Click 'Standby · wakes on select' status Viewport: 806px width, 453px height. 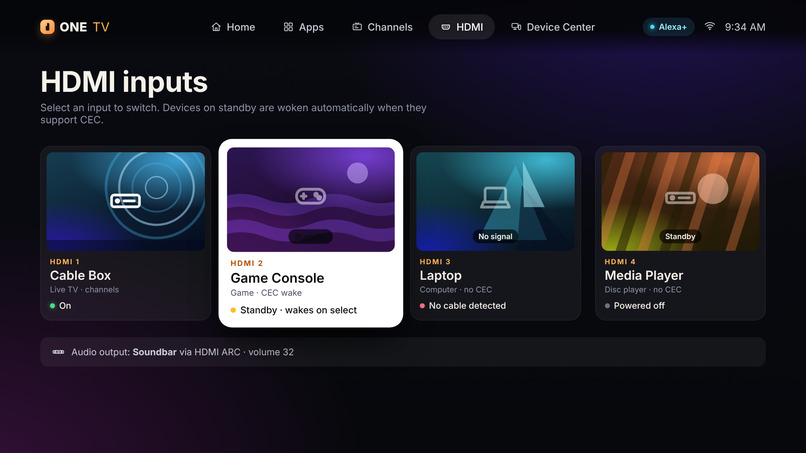(294, 310)
